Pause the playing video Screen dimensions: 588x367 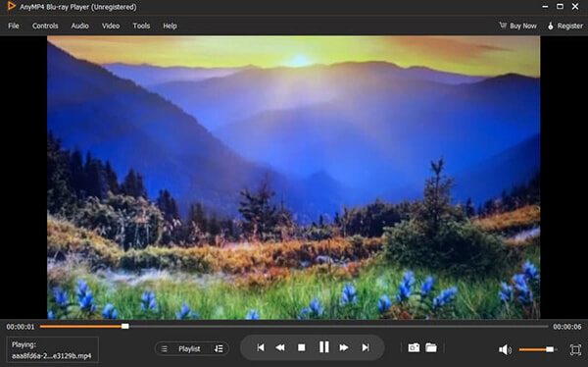(324, 347)
